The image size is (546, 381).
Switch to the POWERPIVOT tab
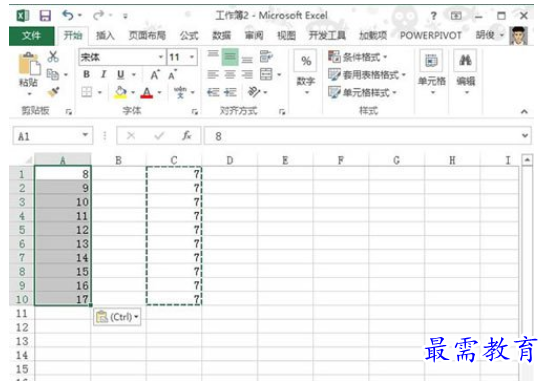pyautogui.click(x=430, y=36)
